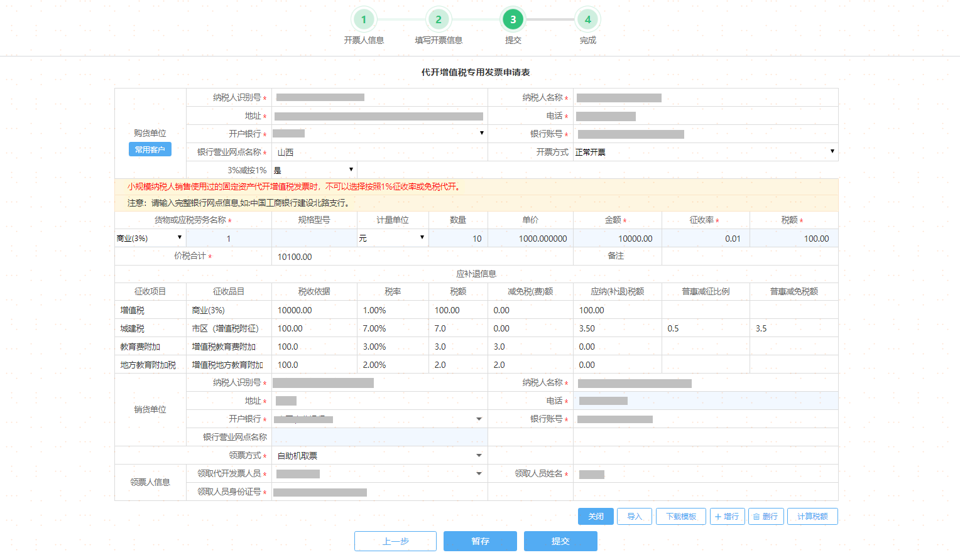Screen dimensions: 960x560
Task: Click the buyer 地址 field
Action: (x=379, y=116)
